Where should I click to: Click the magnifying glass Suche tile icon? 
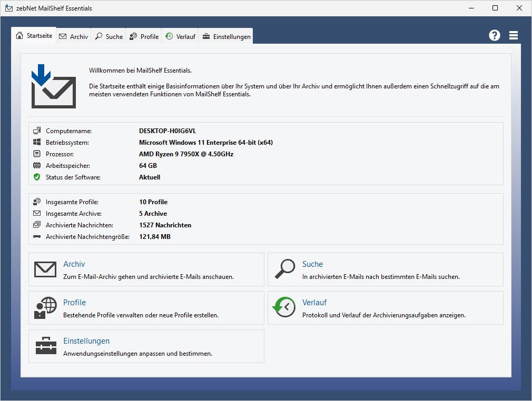[x=284, y=269]
